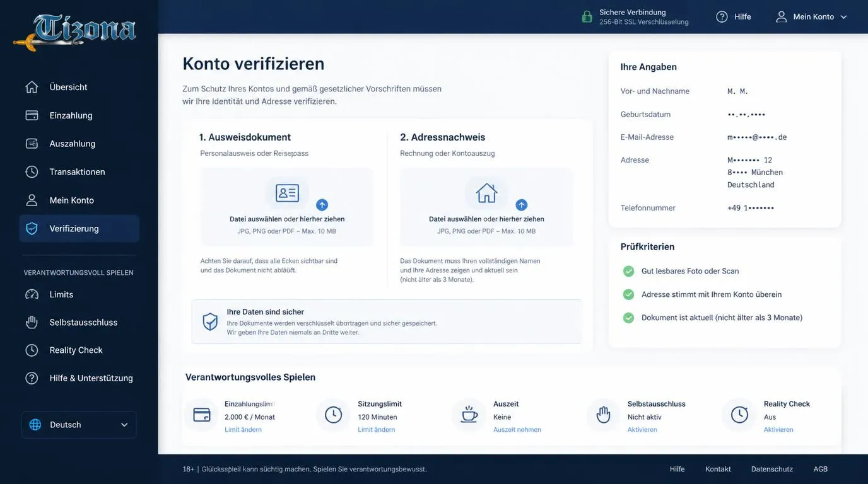This screenshot has height=484, width=868.
Task: Click the question mark icon next to Hilfe in header
Action: tap(722, 16)
